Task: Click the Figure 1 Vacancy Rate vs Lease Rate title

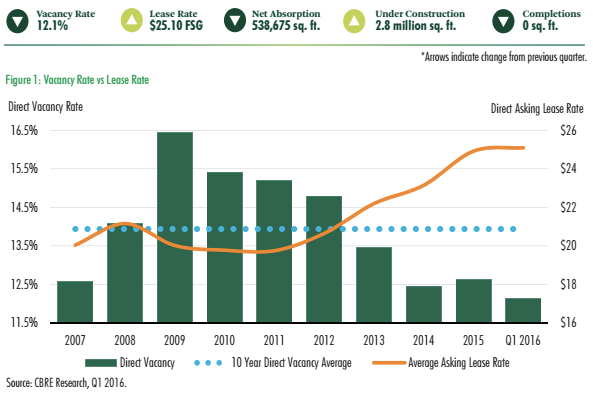Action: (77, 80)
